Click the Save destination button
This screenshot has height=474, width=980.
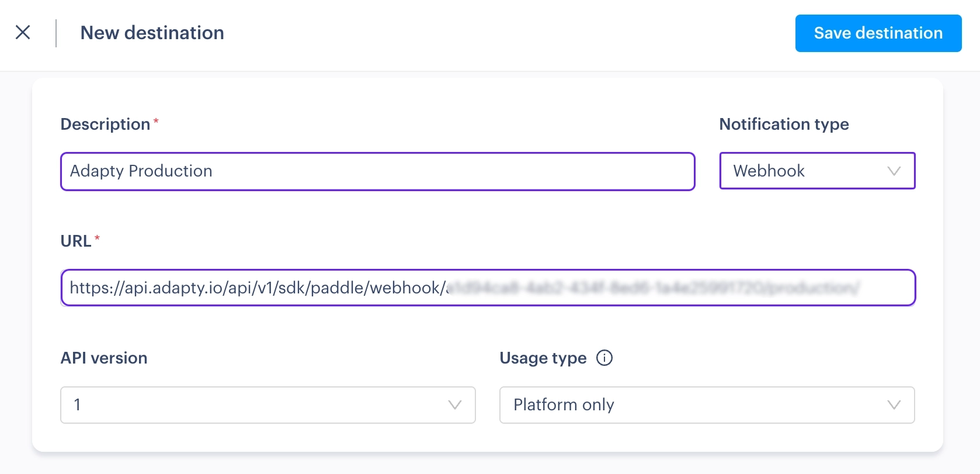[x=878, y=33]
